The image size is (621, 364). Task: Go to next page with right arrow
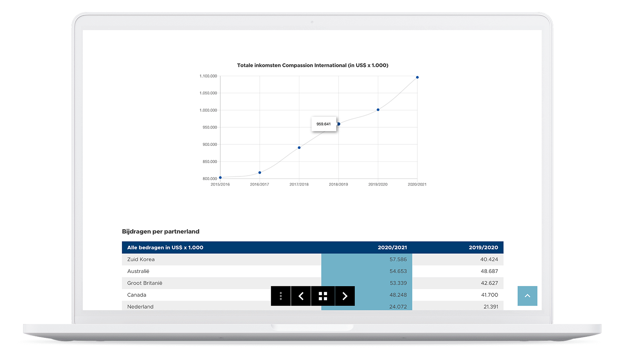click(345, 296)
